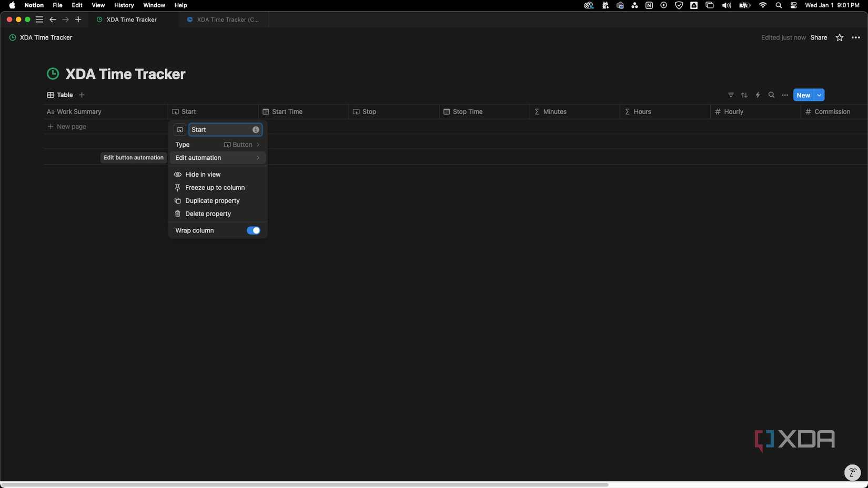Open the View menu
The height and width of the screenshot is (488, 868).
pyautogui.click(x=98, y=5)
